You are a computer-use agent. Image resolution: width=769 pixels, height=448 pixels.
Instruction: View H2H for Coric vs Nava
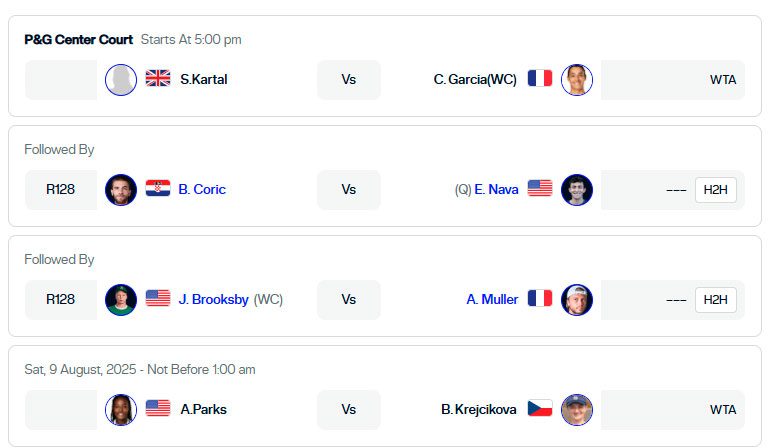pos(716,190)
